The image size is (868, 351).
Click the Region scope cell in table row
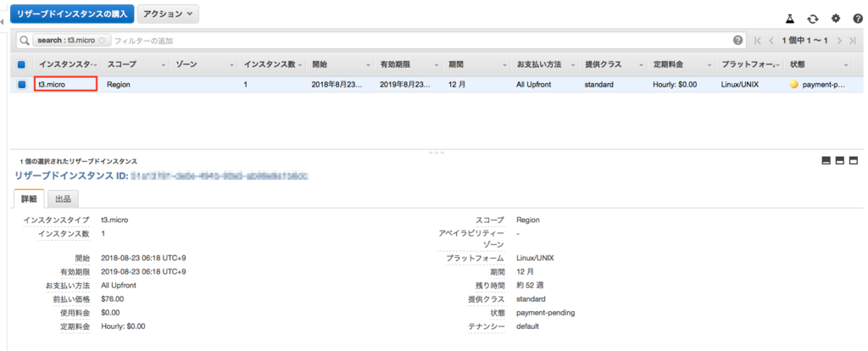click(119, 85)
